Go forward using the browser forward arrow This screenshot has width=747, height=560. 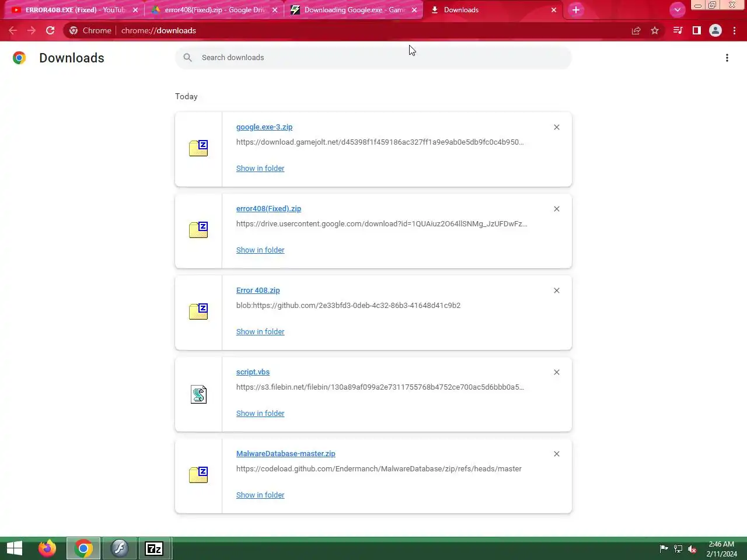[32, 30]
